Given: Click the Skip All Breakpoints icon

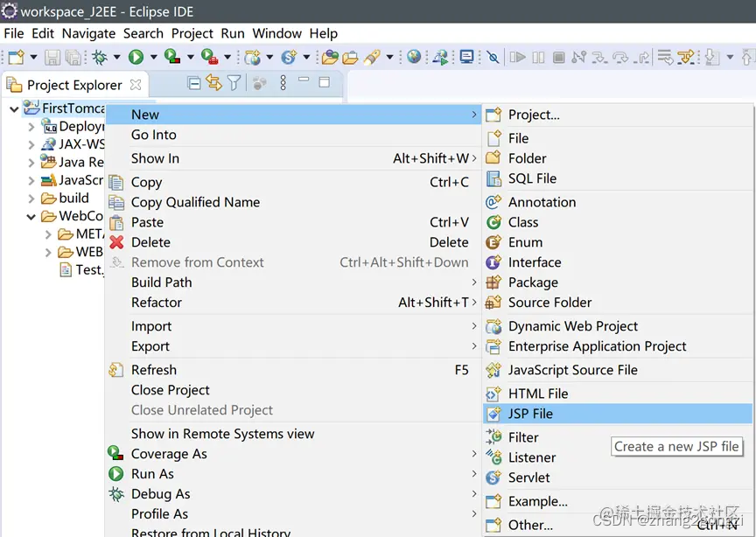Looking at the screenshot, I should click(493, 58).
